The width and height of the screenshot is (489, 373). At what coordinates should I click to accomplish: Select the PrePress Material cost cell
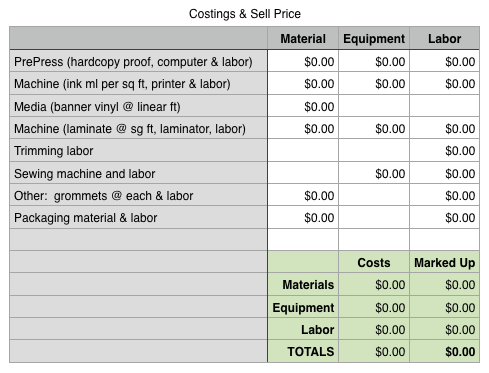tap(303, 61)
